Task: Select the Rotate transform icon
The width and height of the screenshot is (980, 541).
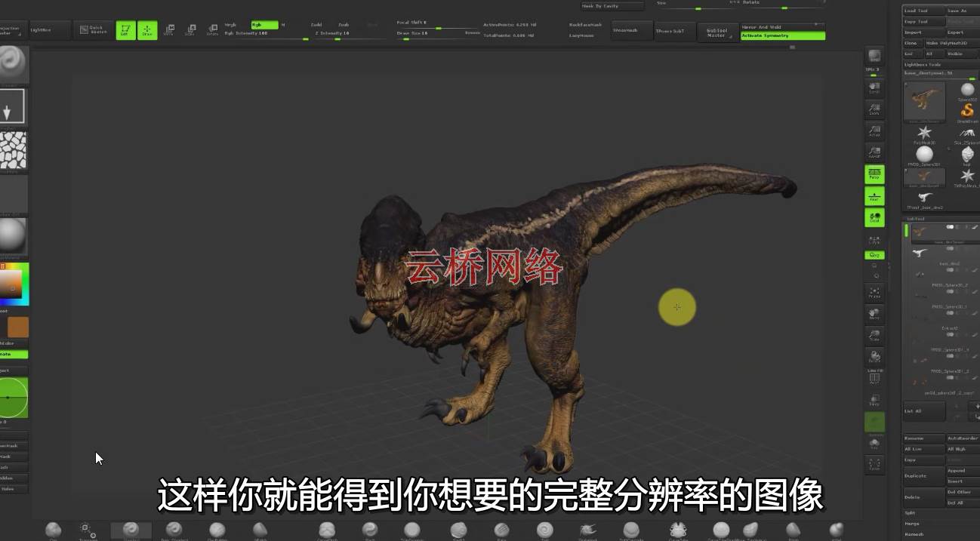Action: click(x=212, y=30)
